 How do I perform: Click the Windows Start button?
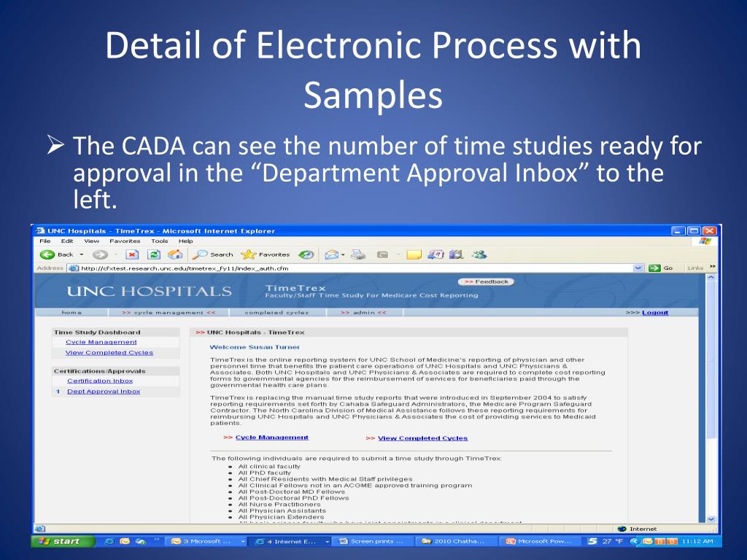(x=63, y=542)
